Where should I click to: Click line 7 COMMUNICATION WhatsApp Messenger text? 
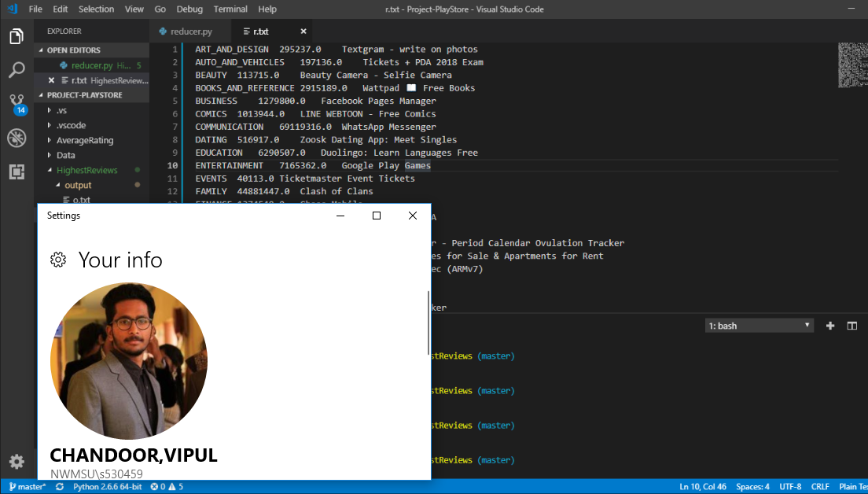[315, 127]
